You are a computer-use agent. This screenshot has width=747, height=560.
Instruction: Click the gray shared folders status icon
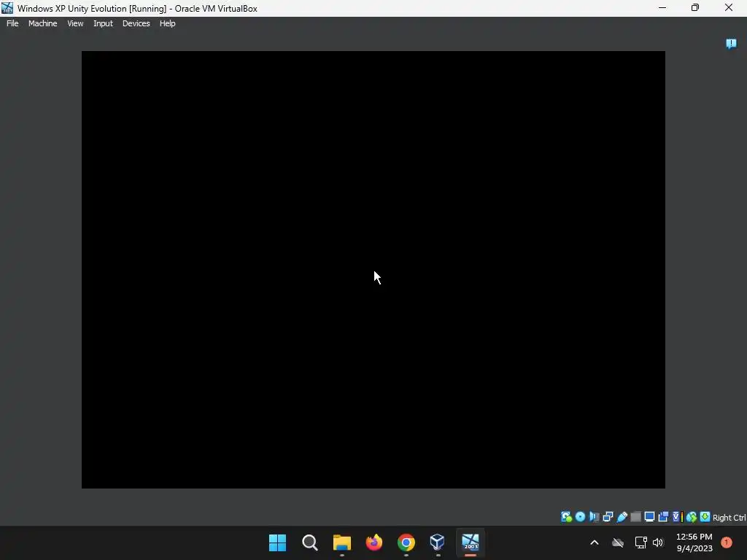(635, 517)
